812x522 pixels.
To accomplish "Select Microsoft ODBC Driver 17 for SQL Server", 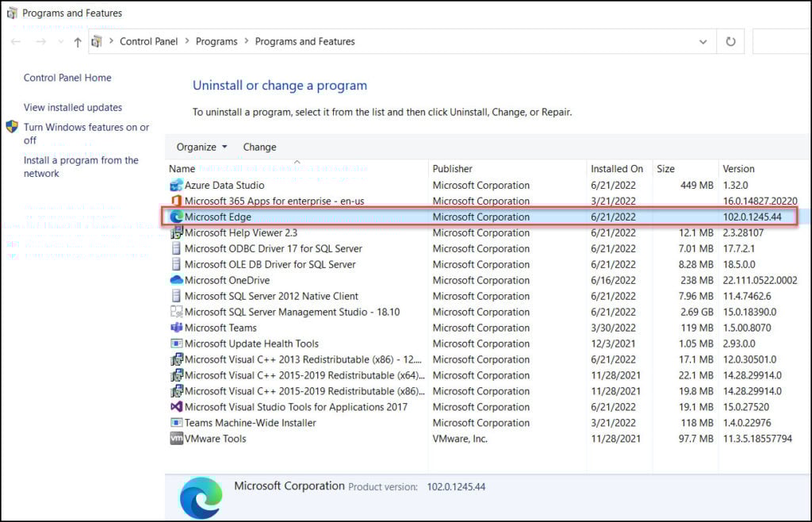I will [273, 248].
